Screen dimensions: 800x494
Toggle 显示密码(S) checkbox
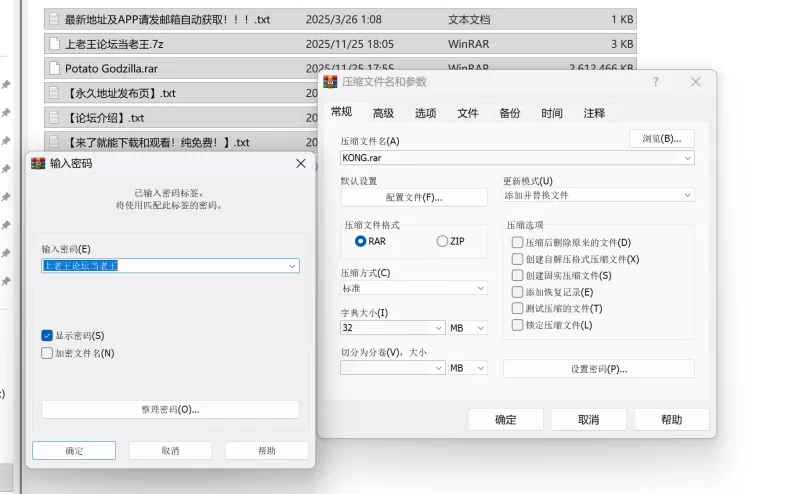(x=47, y=335)
